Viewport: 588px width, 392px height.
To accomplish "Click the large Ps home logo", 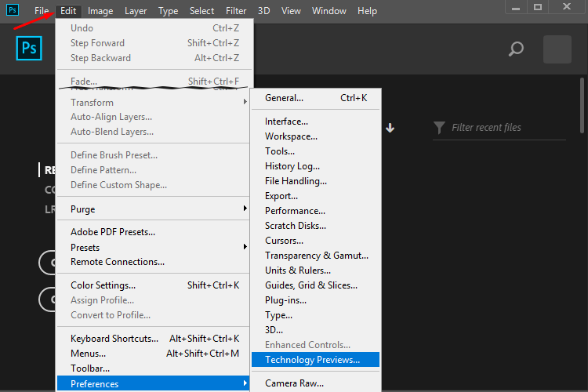I will pyautogui.click(x=29, y=49).
